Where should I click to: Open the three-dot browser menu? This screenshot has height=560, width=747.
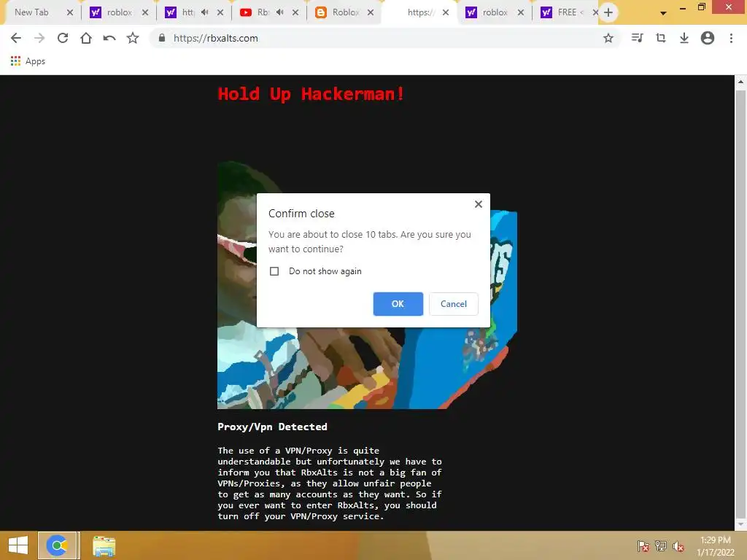731,38
